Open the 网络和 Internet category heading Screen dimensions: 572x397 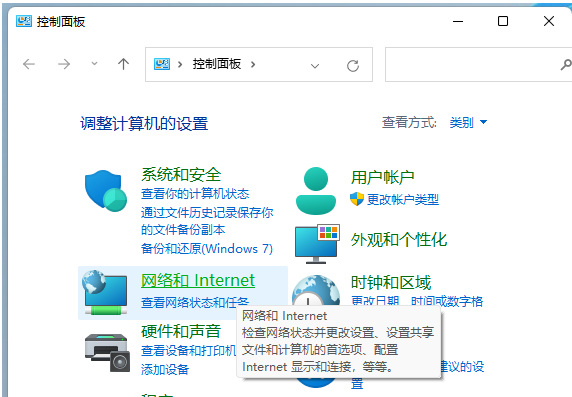tap(198, 280)
